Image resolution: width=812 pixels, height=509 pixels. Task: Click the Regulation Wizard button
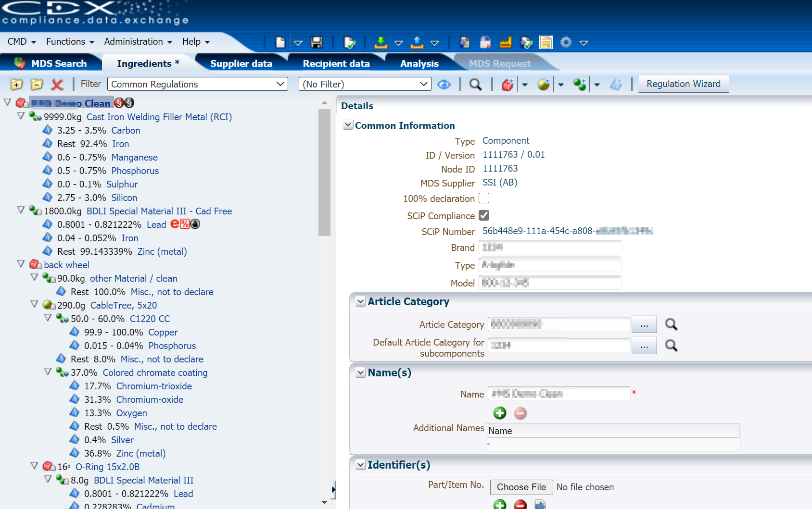(684, 84)
